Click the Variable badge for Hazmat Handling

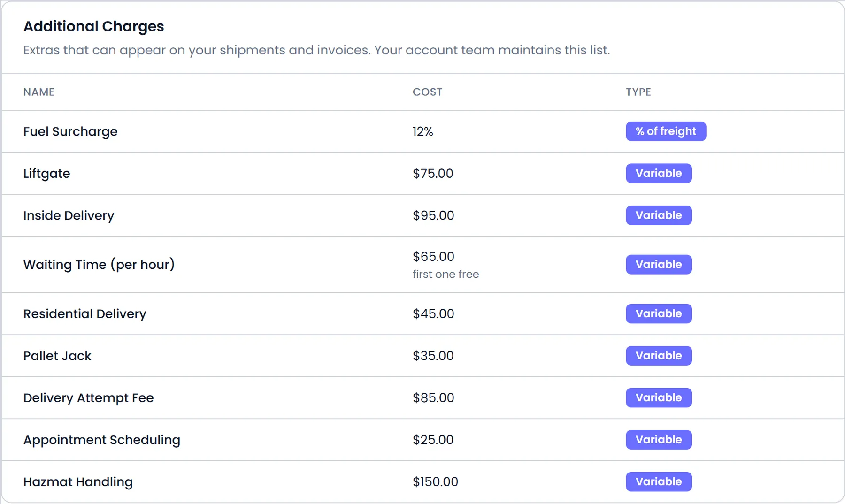(659, 481)
